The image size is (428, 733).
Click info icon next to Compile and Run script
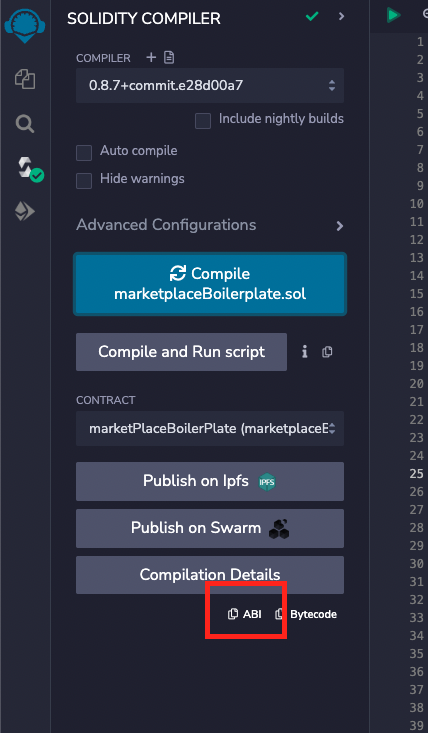click(x=305, y=352)
